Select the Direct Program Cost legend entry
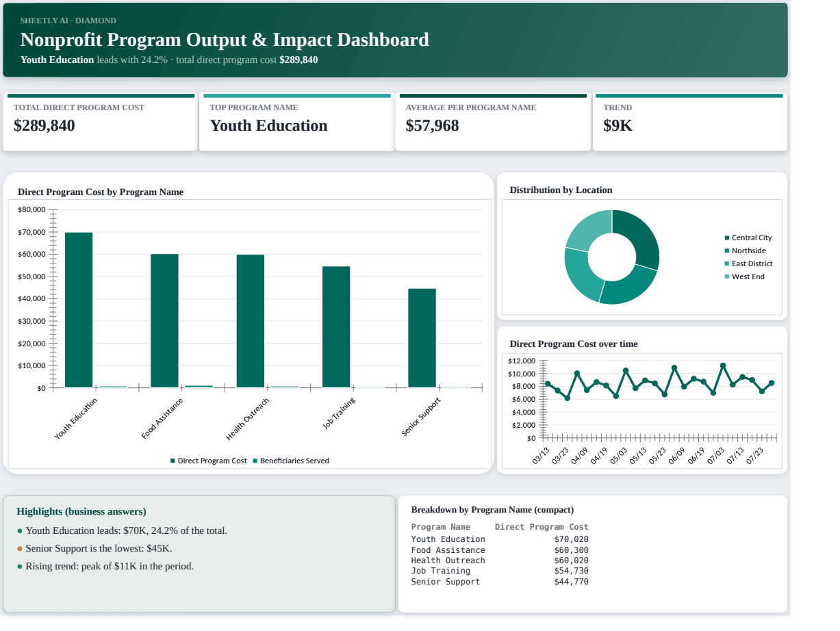 [x=209, y=461]
